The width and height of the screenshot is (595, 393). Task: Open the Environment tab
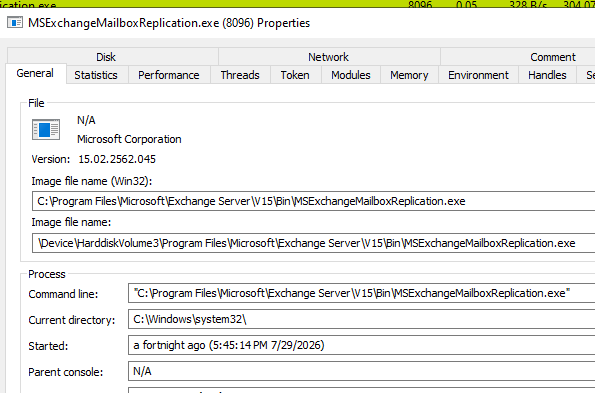(x=478, y=75)
